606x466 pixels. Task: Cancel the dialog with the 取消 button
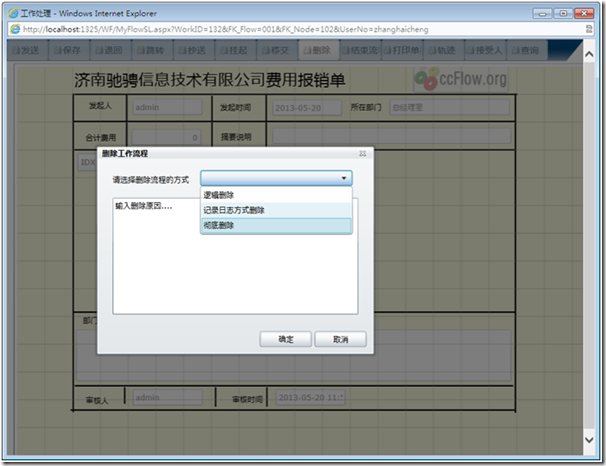[x=340, y=339]
